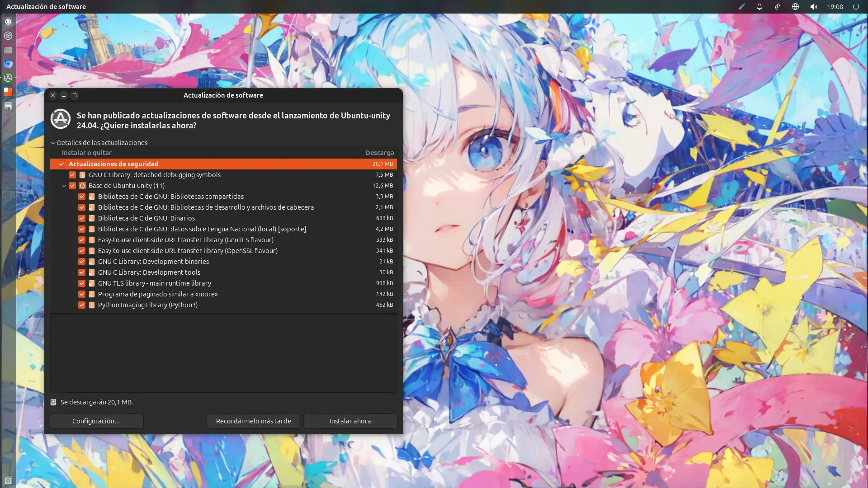Viewport: 868px width, 488px height.
Task: Open the Files manager from the launcher
Action: [x=8, y=50]
